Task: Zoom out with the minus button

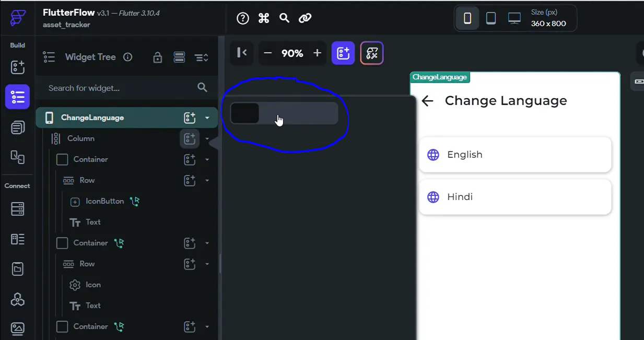Action: [x=268, y=53]
